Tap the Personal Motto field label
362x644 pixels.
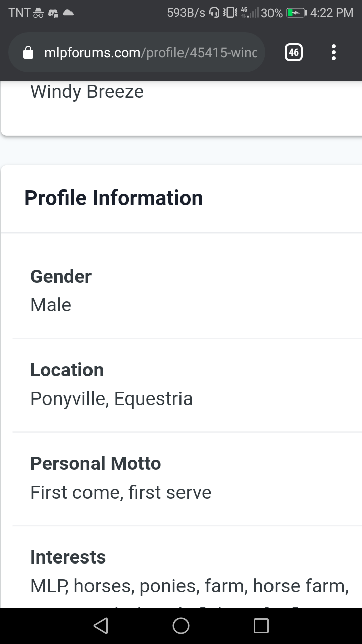coord(96,463)
